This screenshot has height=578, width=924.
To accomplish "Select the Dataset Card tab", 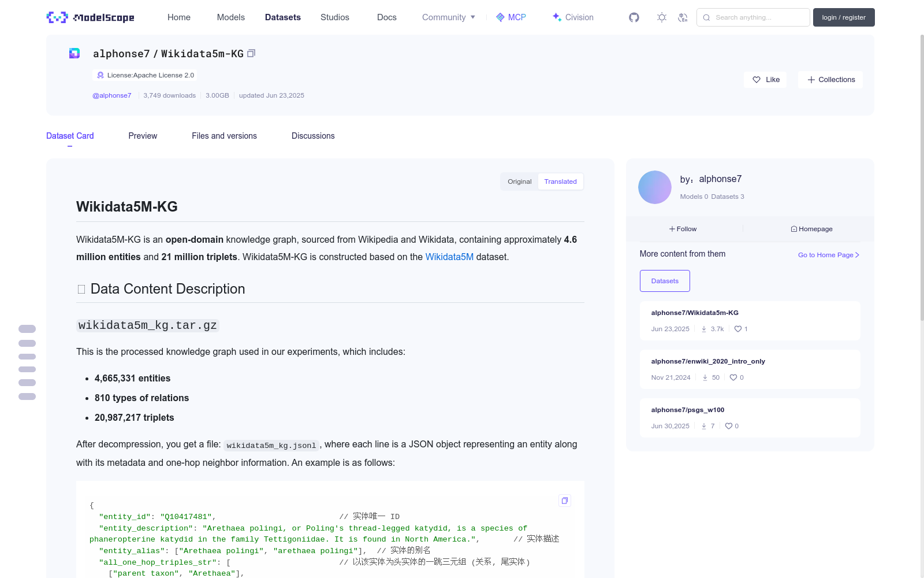I will (x=70, y=136).
